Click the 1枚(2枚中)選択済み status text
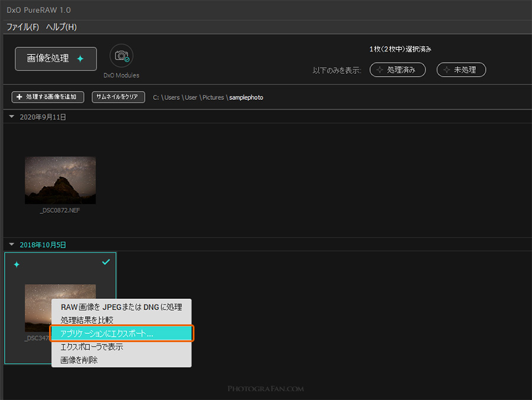The width and height of the screenshot is (532, 400). tap(400, 49)
